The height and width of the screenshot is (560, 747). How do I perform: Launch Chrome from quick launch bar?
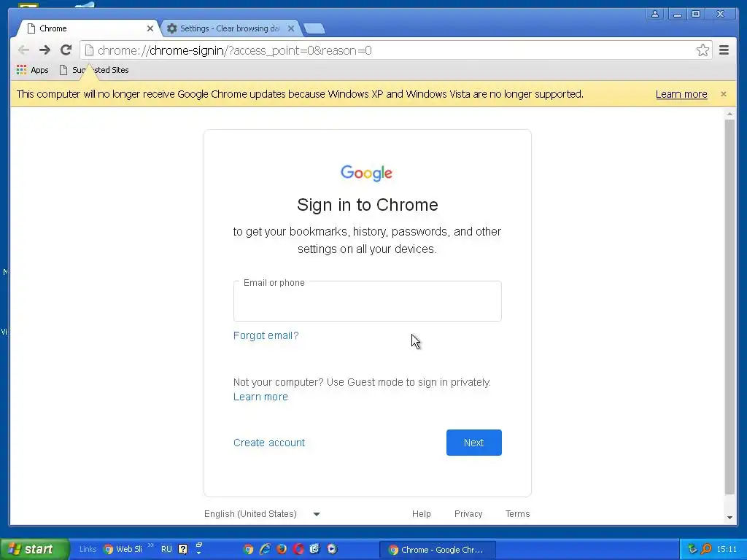click(x=248, y=549)
